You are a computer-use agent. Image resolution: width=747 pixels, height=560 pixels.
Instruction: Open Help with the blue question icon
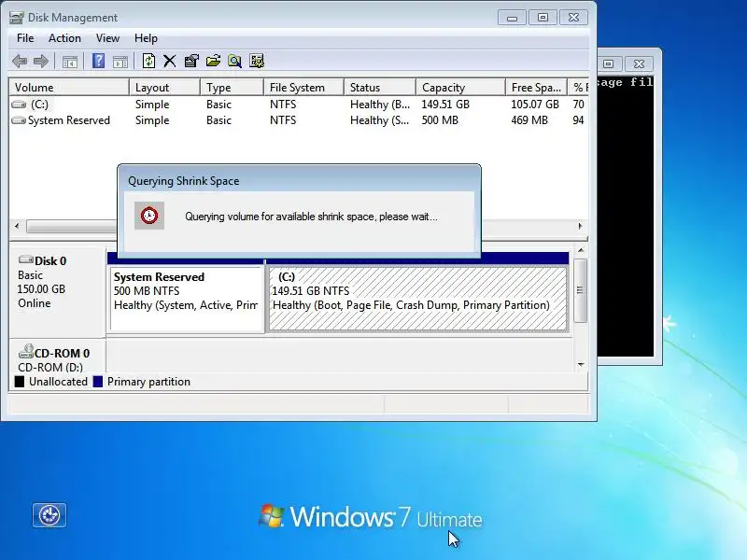click(x=98, y=61)
